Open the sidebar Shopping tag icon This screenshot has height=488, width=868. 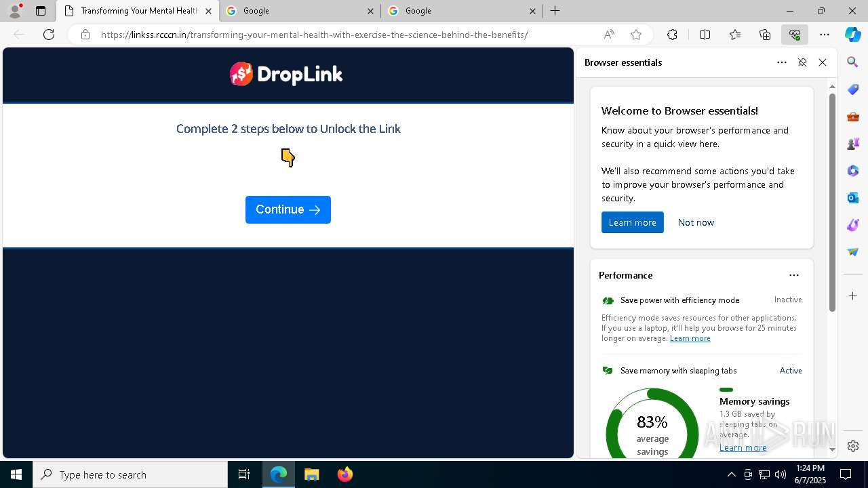(853, 89)
